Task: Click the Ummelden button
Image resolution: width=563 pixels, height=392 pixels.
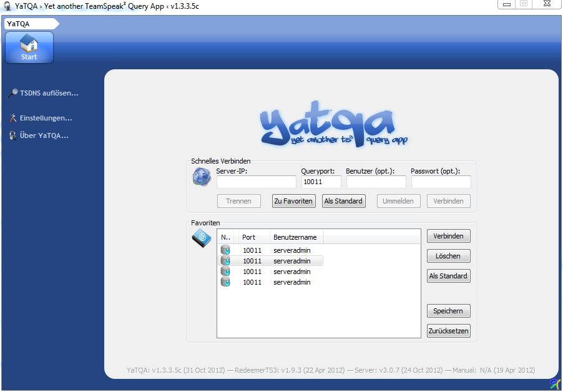Action: point(399,201)
